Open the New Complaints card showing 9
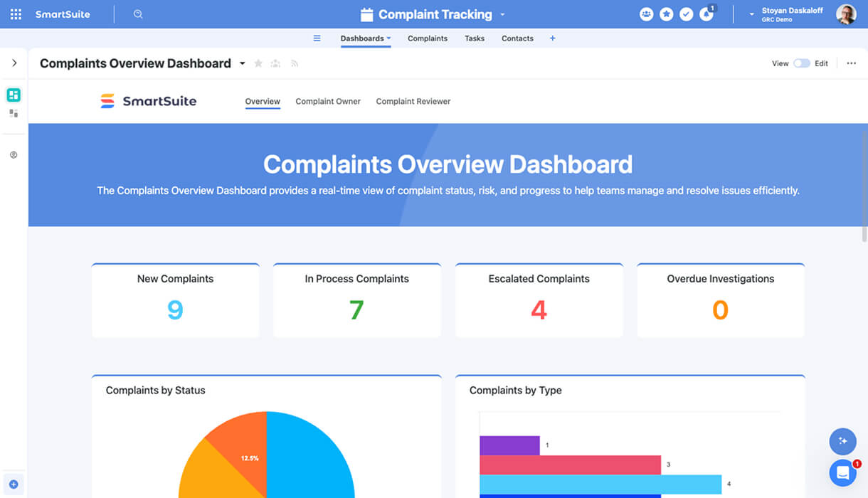This screenshot has height=498, width=868. 175,300
